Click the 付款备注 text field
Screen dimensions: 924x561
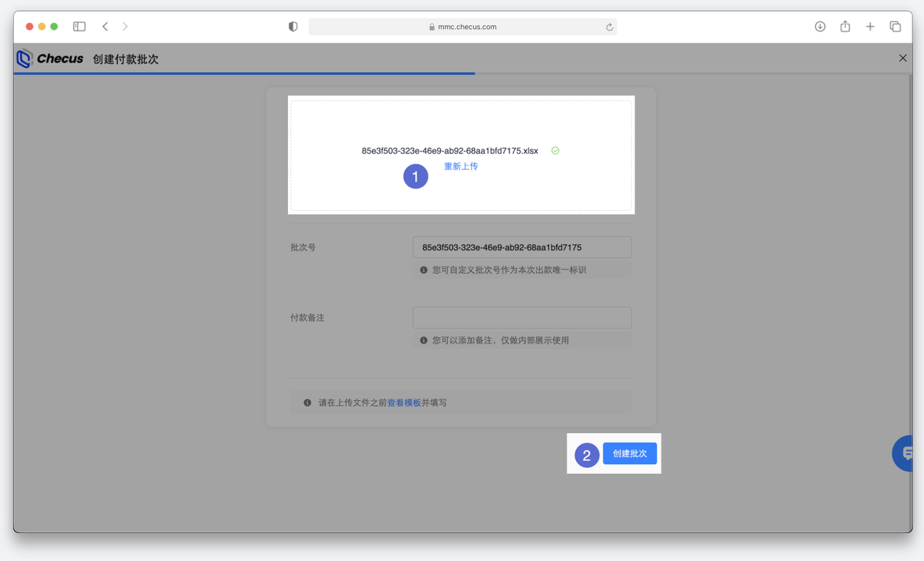pyautogui.click(x=522, y=318)
